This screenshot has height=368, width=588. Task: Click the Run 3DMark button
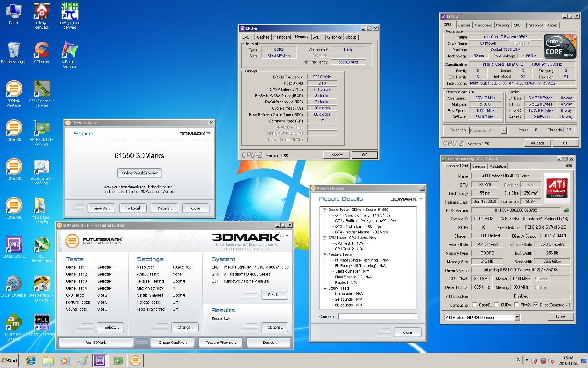(96, 342)
